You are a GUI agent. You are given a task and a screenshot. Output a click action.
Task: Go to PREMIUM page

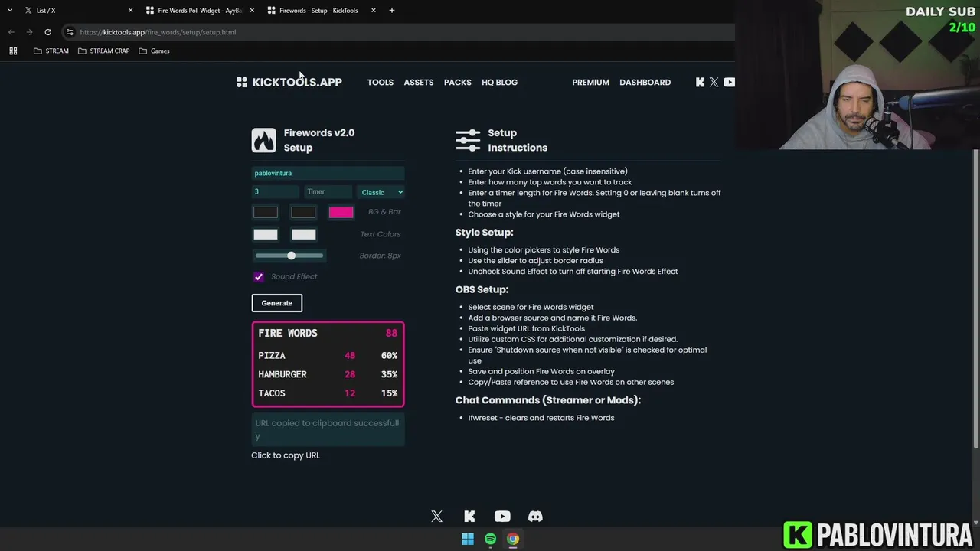(591, 82)
